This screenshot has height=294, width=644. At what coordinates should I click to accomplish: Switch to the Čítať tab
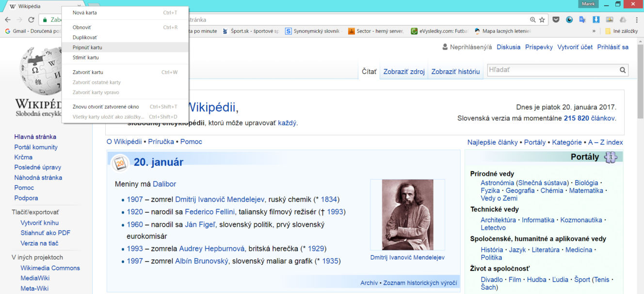point(369,72)
